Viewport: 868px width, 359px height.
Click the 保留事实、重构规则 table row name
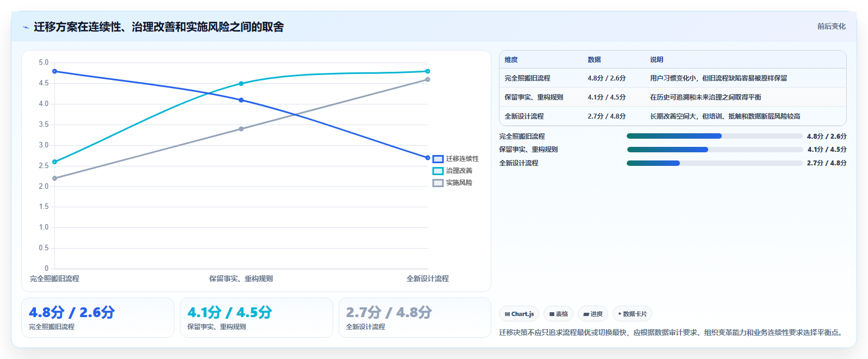click(534, 97)
